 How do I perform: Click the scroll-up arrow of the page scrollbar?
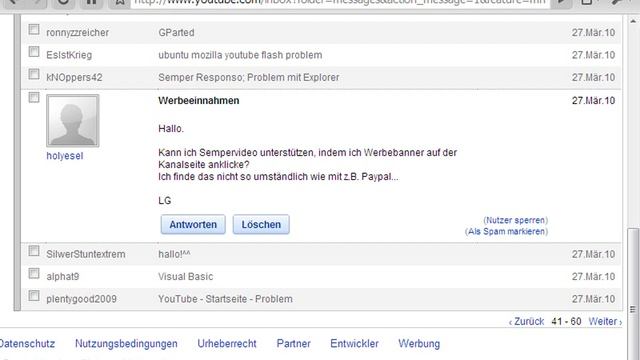point(633,20)
